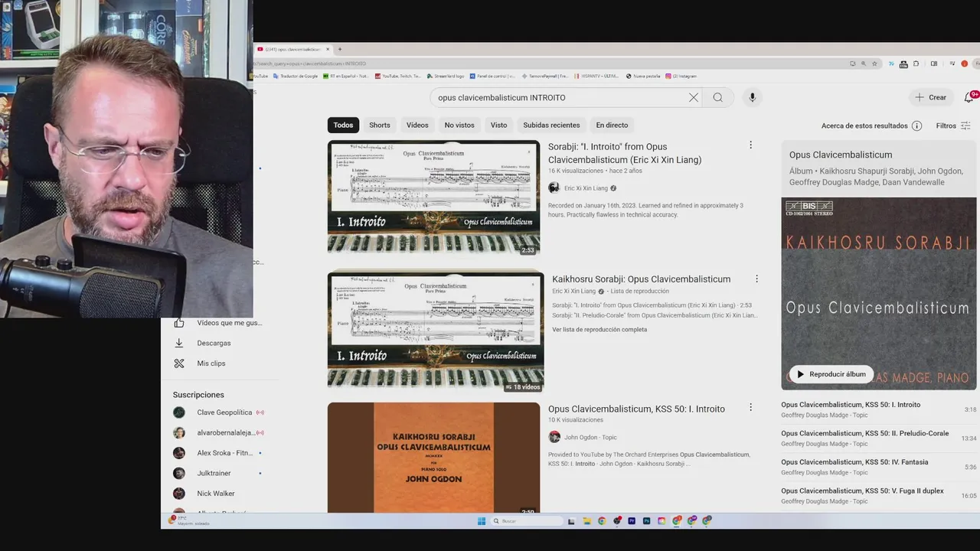980x551 pixels.
Task: Open the Filtros filter menu
Action: (953, 126)
